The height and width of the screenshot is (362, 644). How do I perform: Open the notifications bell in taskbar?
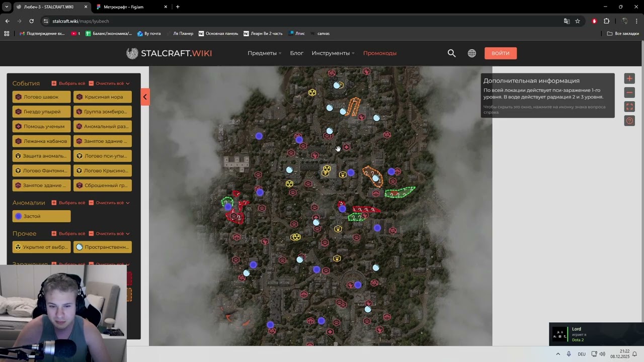(634, 354)
